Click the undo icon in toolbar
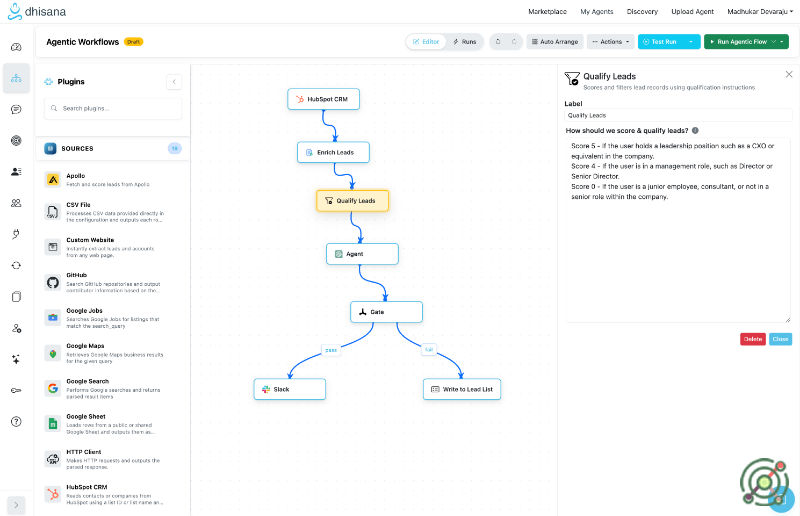This screenshot has height=516, width=800. point(499,42)
